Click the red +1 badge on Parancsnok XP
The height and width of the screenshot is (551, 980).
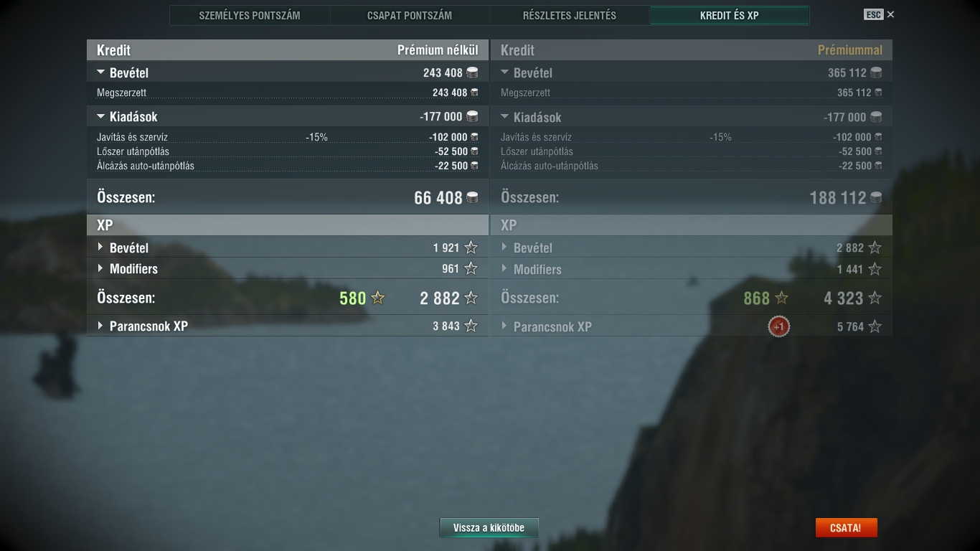[x=778, y=327]
